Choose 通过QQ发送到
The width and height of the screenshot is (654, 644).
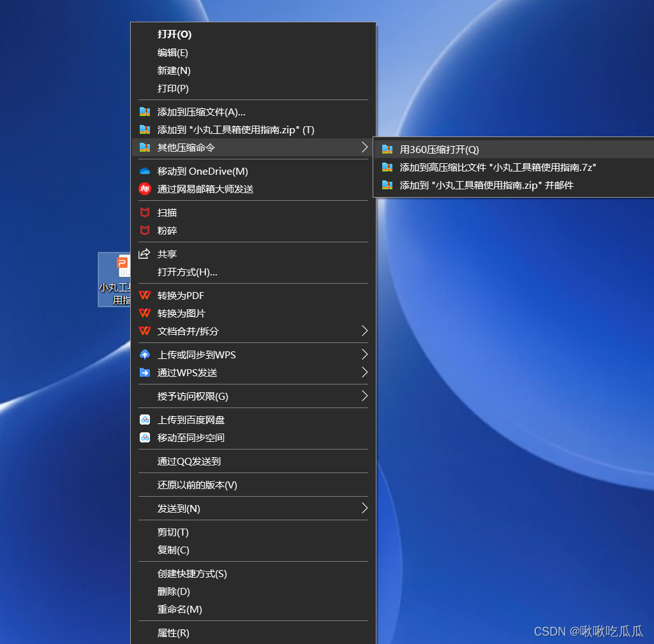253,462
